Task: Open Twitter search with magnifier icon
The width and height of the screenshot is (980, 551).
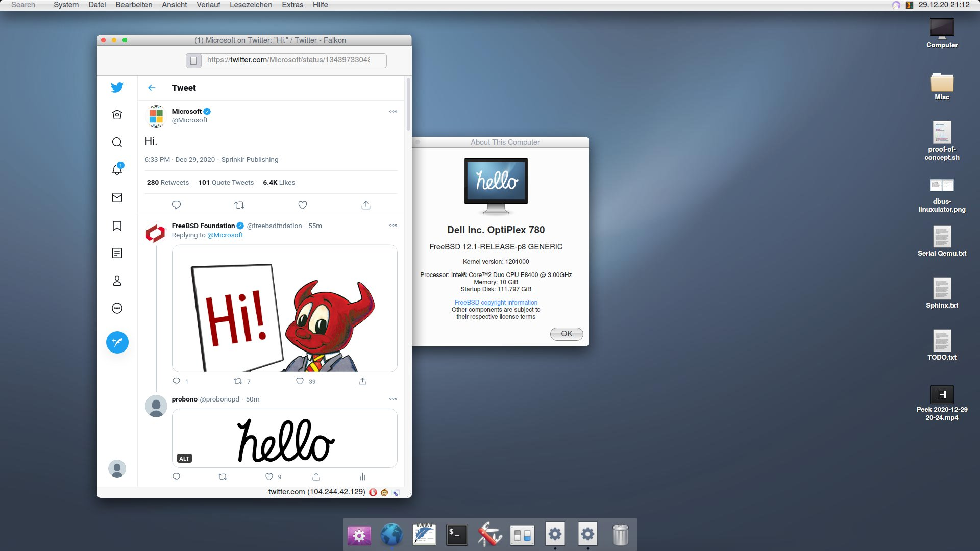Action: coord(117,142)
